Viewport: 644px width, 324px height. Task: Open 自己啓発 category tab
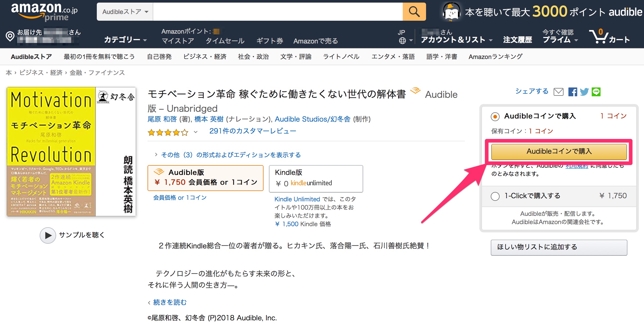tap(159, 57)
